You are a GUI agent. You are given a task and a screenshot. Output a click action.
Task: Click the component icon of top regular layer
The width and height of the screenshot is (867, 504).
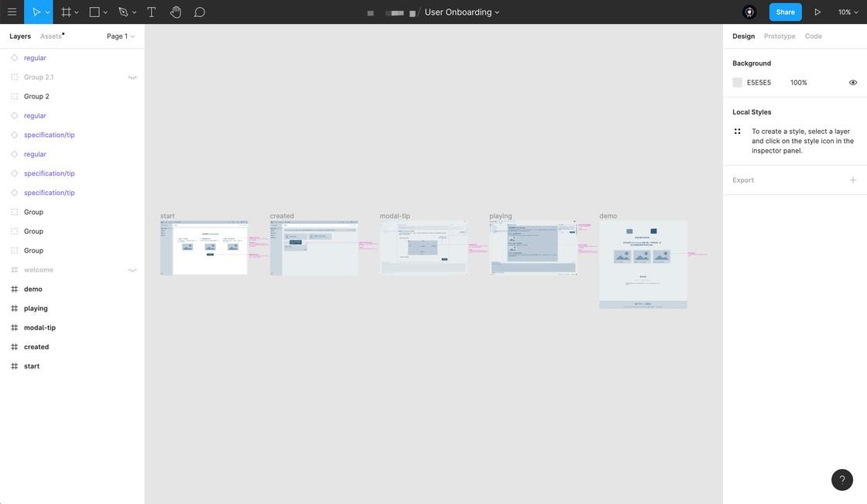15,57
